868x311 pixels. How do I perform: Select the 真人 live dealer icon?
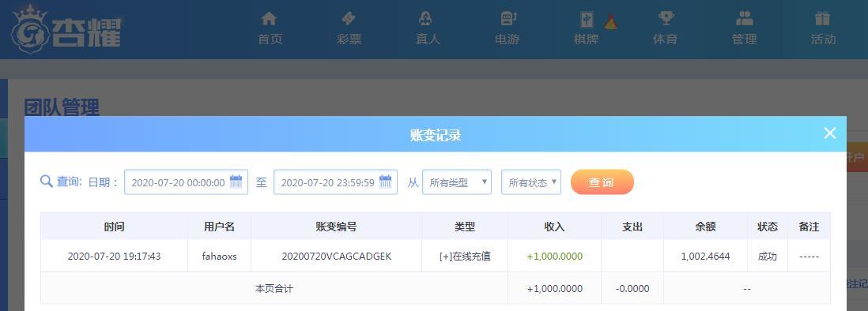click(425, 19)
